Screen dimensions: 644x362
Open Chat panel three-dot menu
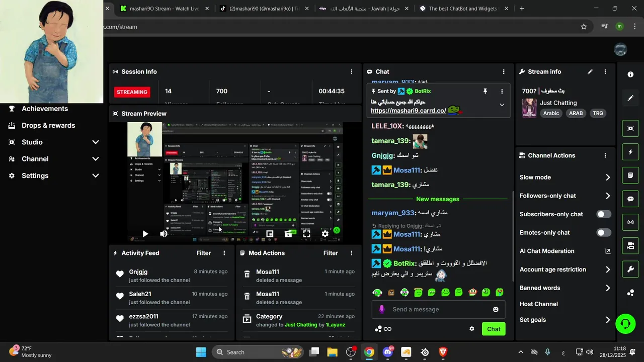pyautogui.click(x=504, y=72)
